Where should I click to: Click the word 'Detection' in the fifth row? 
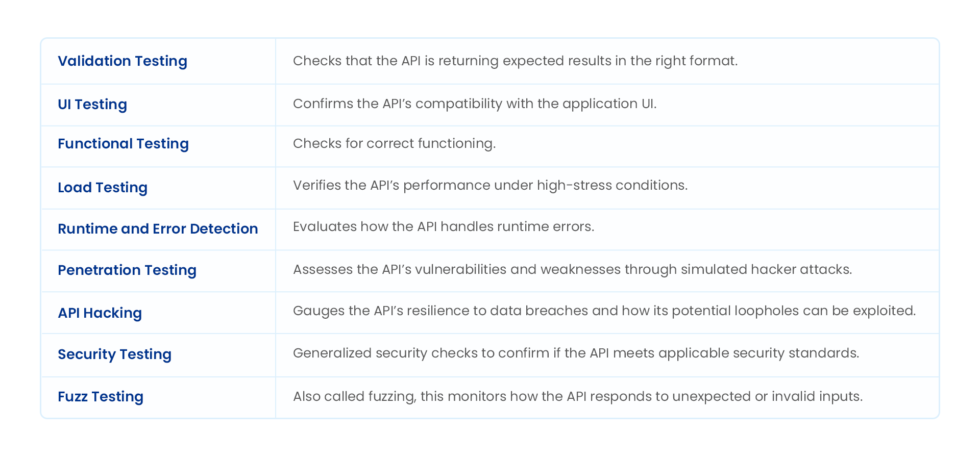[x=224, y=229]
